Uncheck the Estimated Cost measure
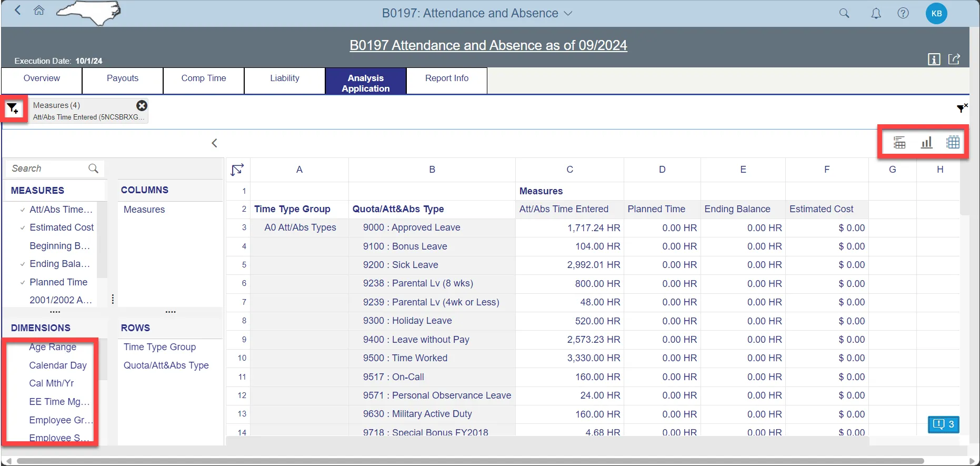980x466 pixels. point(61,227)
